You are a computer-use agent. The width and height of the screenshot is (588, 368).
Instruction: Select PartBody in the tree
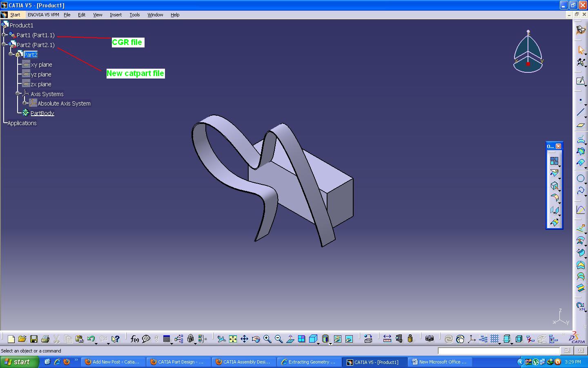click(42, 113)
